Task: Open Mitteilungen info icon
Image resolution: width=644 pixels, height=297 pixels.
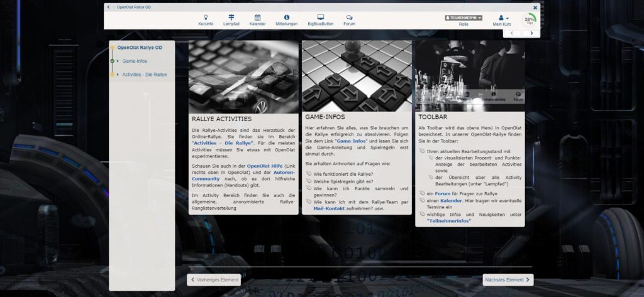Action: (287, 17)
